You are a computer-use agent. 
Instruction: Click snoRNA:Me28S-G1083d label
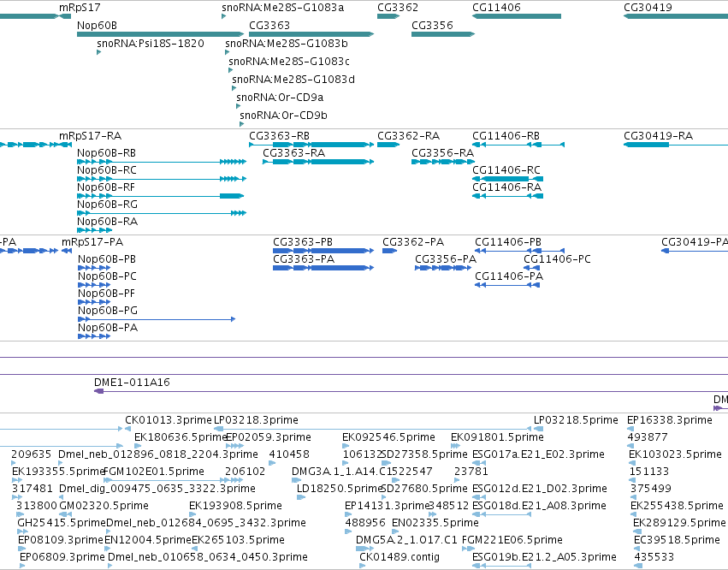click(293, 80)
